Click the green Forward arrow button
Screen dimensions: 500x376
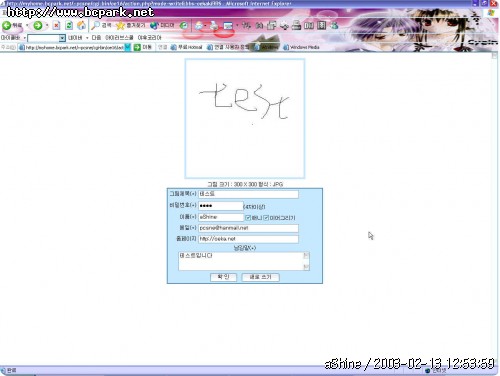[38, 25]
